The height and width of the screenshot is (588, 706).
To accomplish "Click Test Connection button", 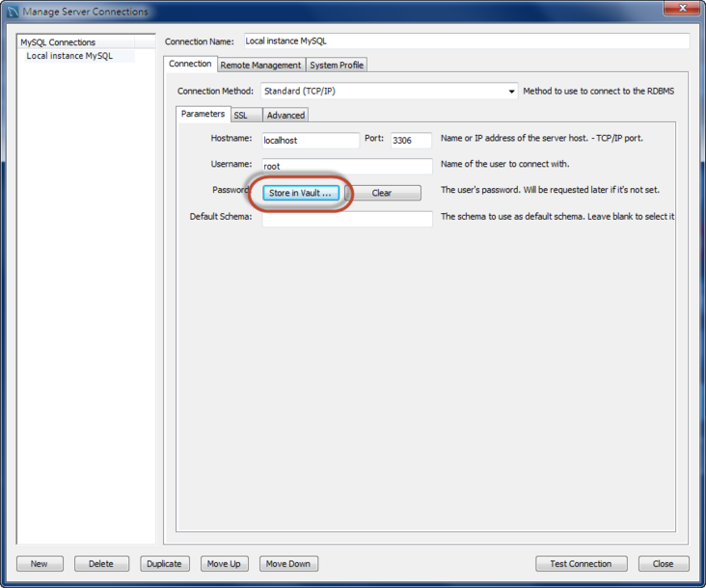I will click(x=581, y=564).
